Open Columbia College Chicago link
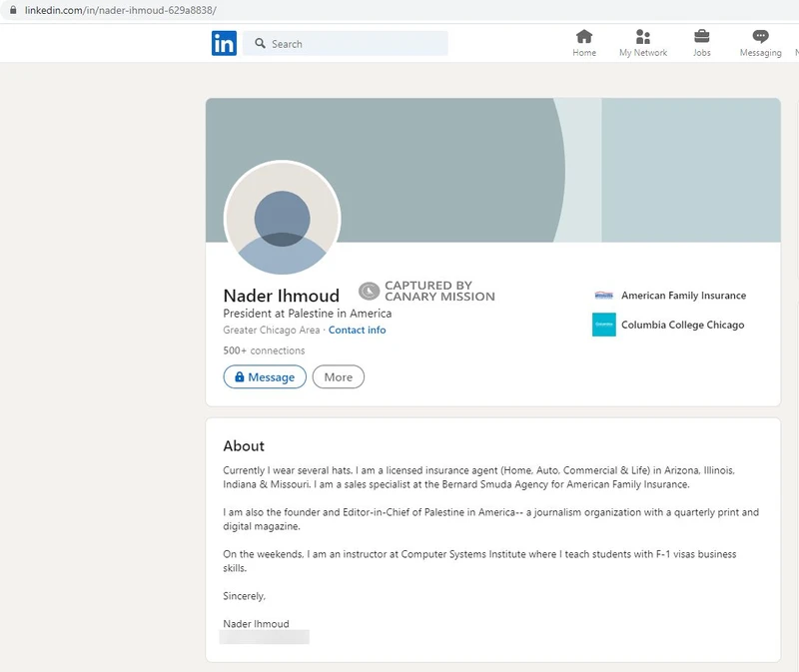The width and height of the screenshot is (799, 672). tap(682, 326)
